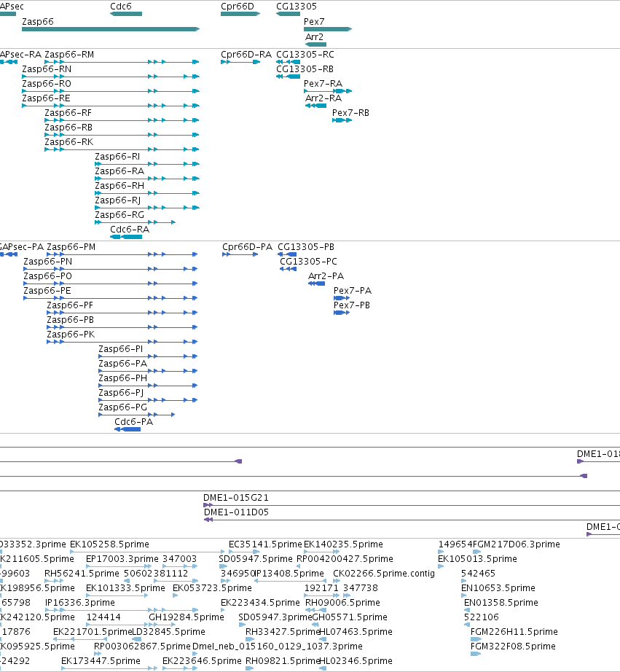Select transcript Zasp66-RB
This screenshot has width=620, height=672.
pos(122,135)
